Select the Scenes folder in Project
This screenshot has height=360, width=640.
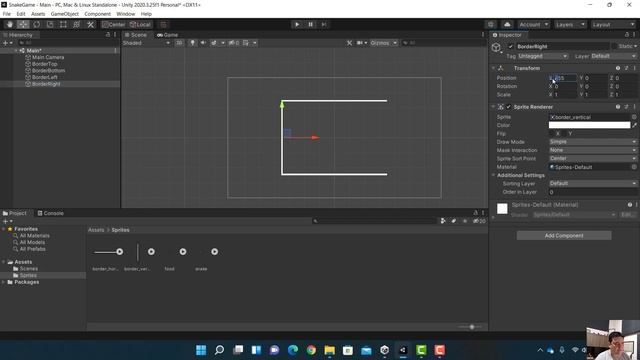29,269
